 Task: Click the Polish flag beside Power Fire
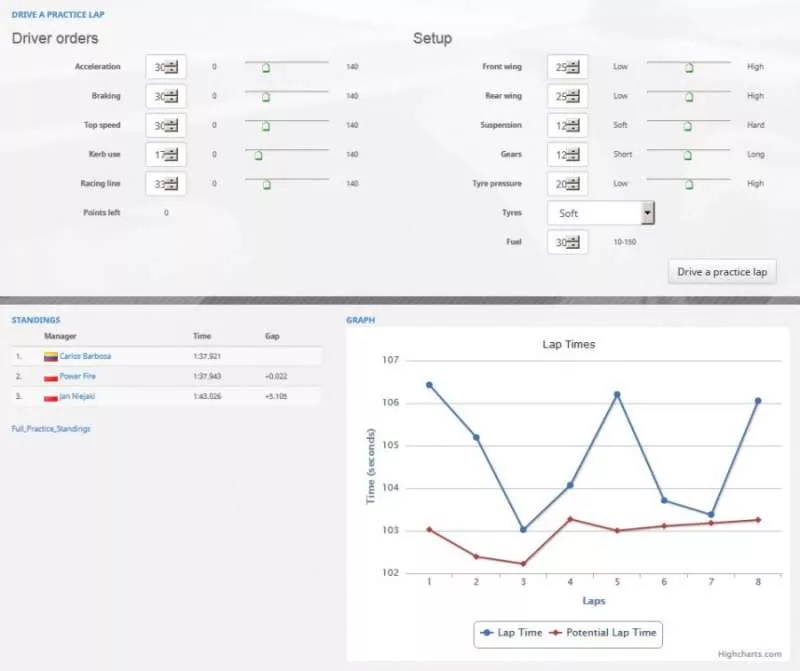coord(50,377)
